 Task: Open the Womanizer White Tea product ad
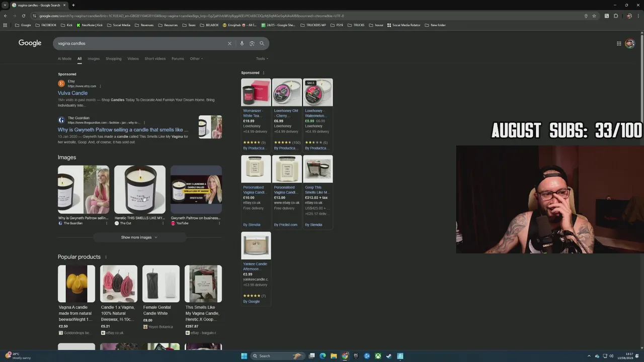coord(256,115)
